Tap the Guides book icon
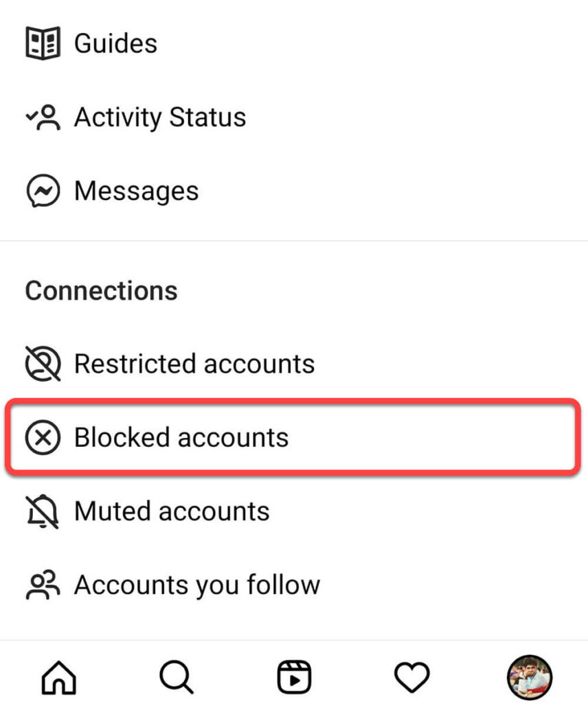This screenshot has width=588, height=704. pyautogui.click(x=43, y=43)
